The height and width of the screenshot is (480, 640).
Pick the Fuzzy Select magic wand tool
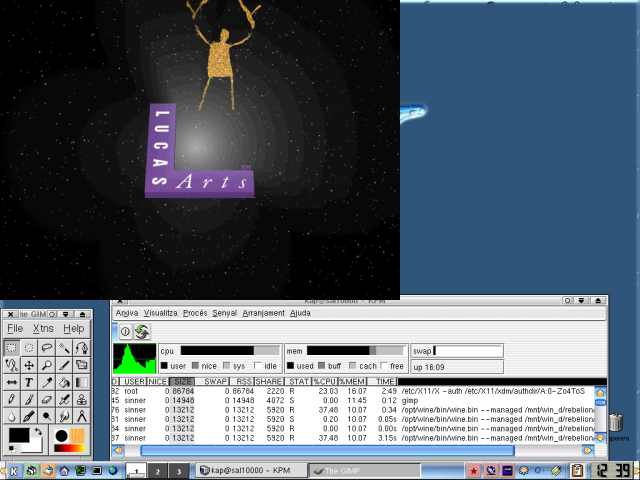click(64, 348)
